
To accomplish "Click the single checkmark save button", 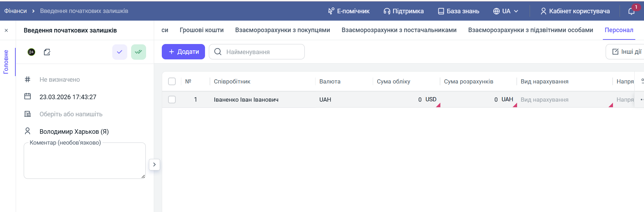I will (x=120, y=52).
